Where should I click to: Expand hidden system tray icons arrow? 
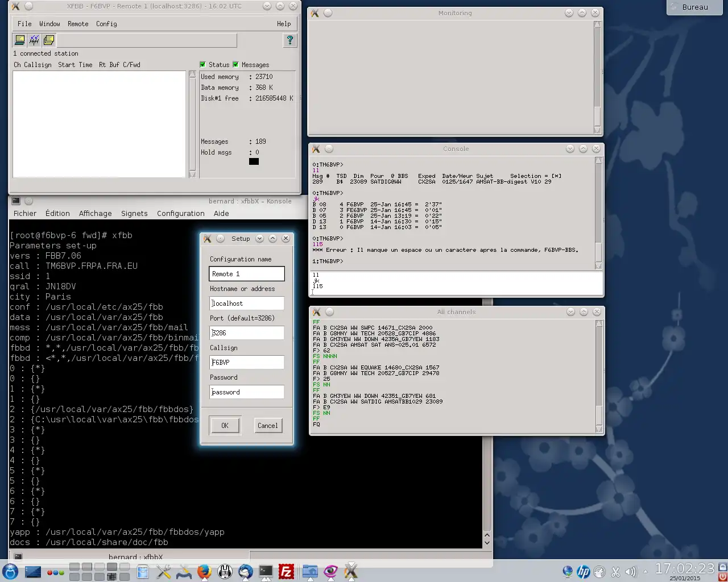pos(645,572)
